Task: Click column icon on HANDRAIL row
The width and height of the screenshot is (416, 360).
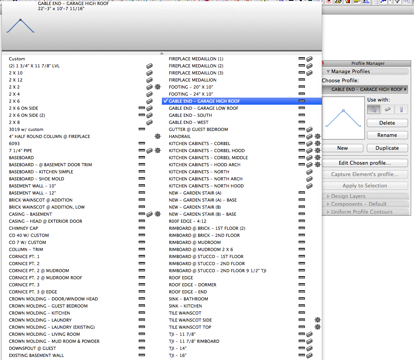Action: point(318,136)
